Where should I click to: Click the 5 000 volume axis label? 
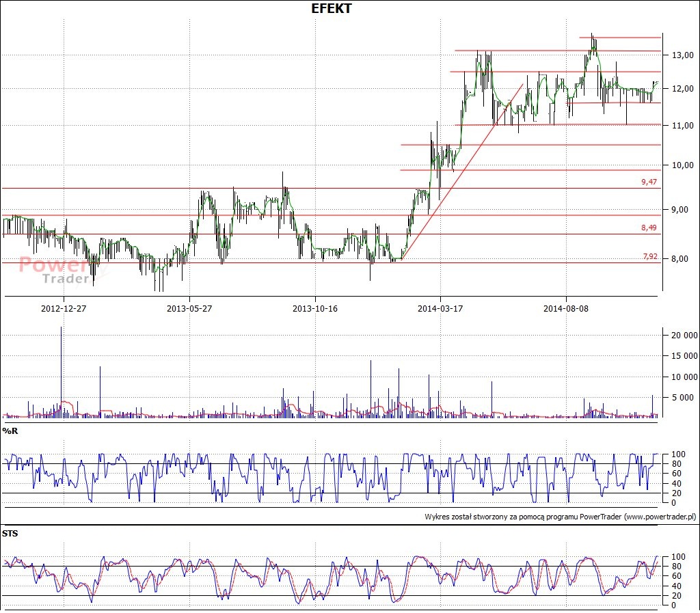pyautogui.click(x=683, y=398)
